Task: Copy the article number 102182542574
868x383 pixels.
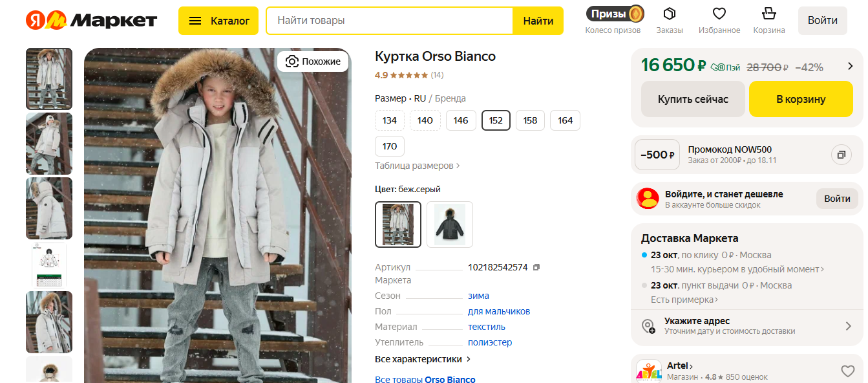Action: (536, 267)
